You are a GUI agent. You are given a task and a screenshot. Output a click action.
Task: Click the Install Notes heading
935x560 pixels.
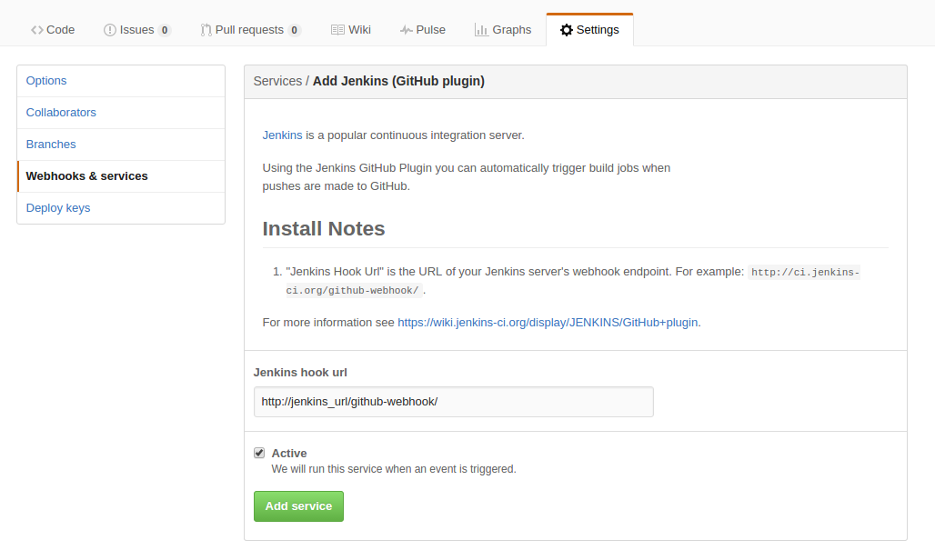[324, 229]
